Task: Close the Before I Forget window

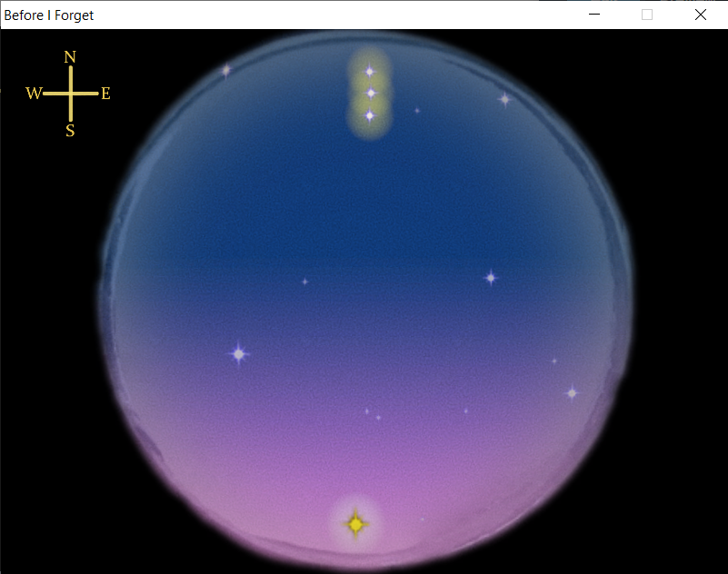Action: click(701, 15)
